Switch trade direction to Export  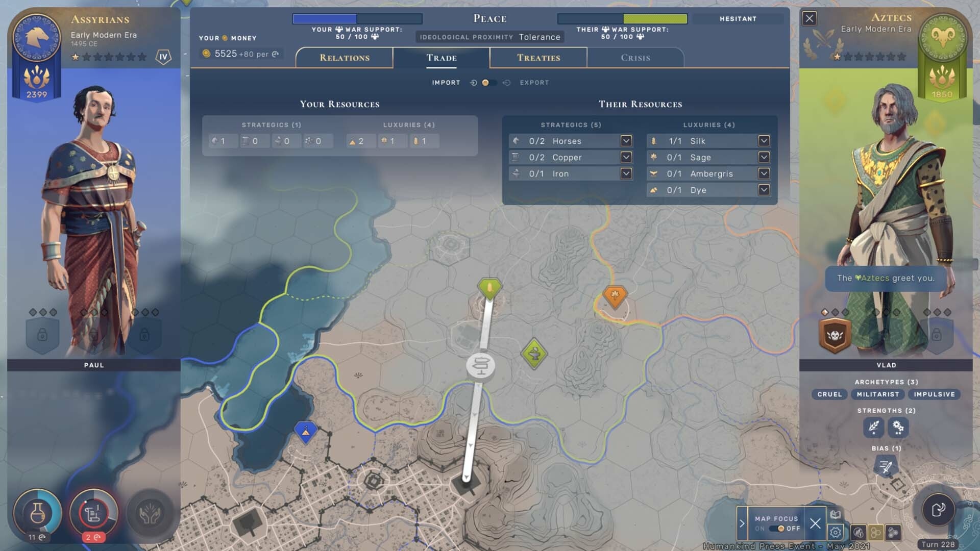point(534,82)
